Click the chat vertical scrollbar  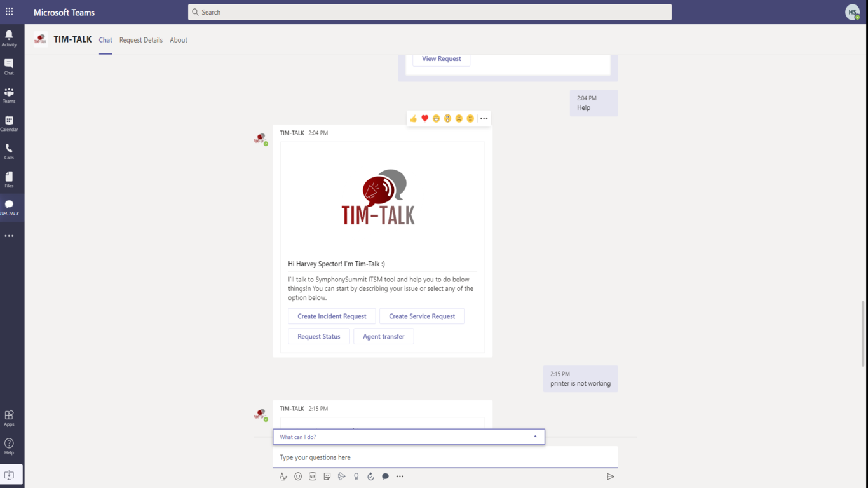pos(862,334)
